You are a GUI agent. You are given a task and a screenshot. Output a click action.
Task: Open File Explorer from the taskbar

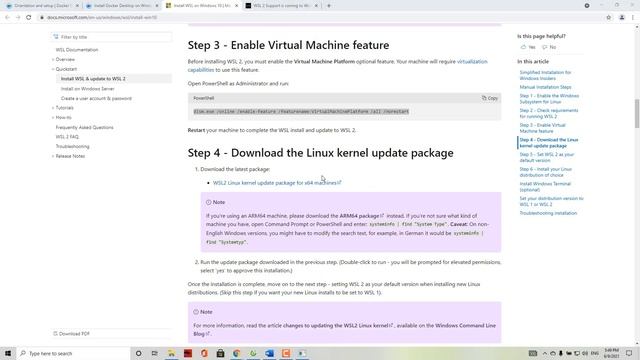coord(171,353)
